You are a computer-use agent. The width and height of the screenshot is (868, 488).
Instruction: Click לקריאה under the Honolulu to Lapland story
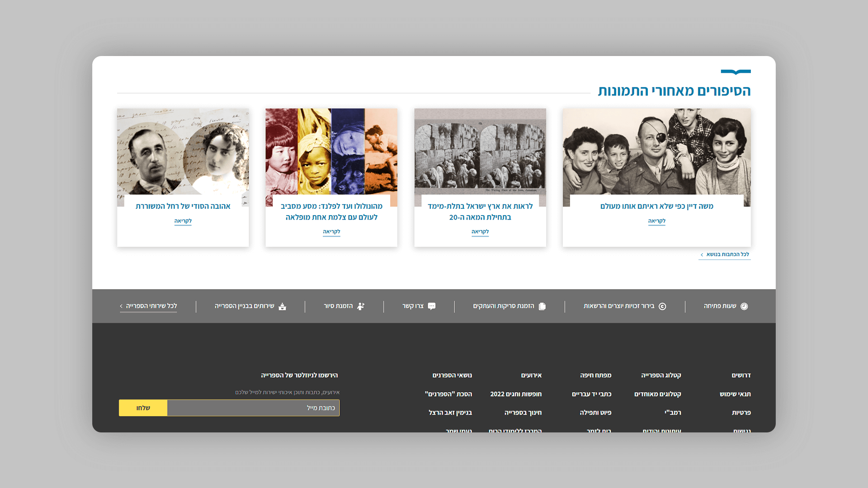[x=331, y=232]
